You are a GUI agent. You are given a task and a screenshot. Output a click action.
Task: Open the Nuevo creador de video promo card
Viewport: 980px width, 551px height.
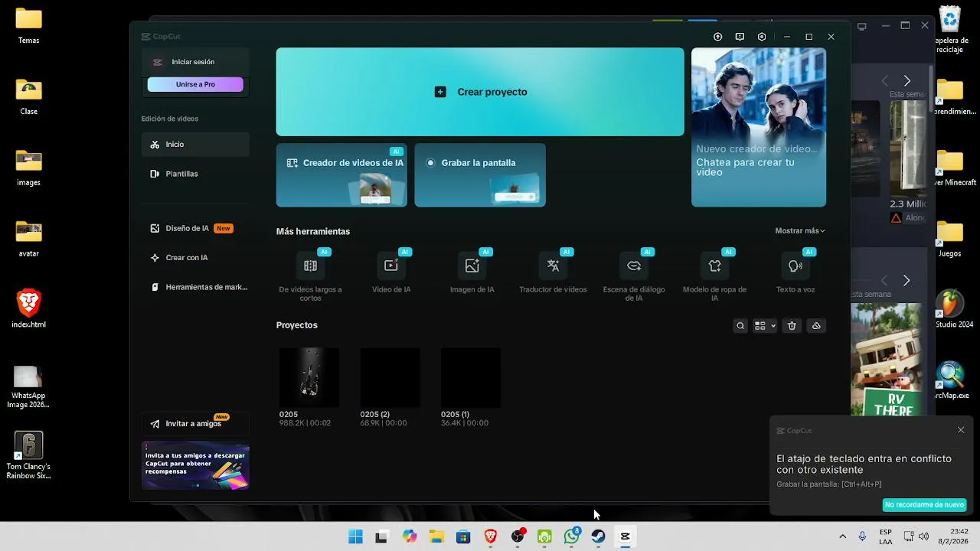[x=759, y=127]
